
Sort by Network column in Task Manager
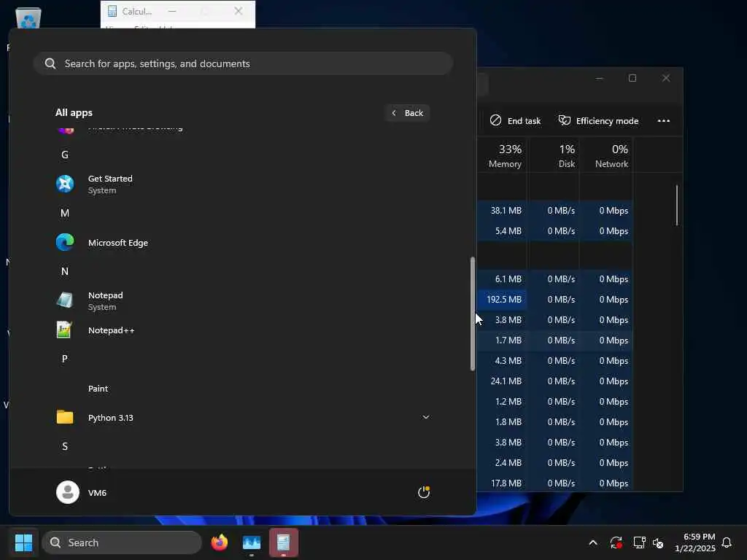[x=607, y=156]
